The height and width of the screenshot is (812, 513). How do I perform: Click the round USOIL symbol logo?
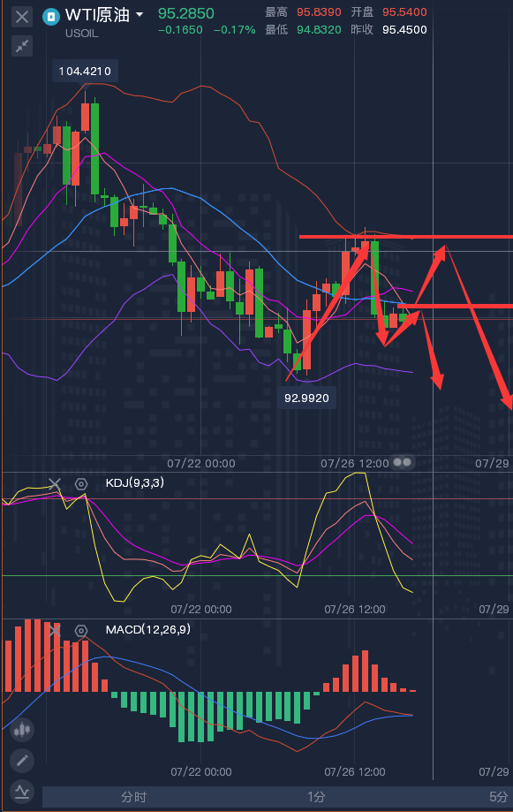click(x=50, y=17)
